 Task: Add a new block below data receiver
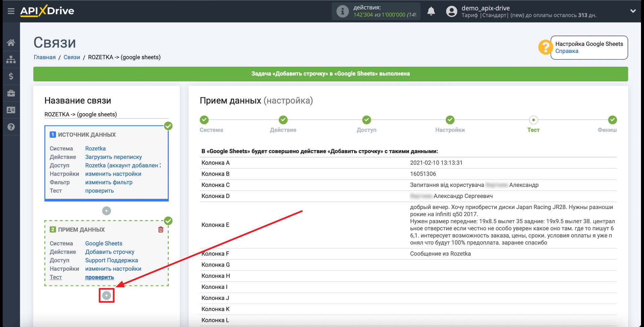click(106, 296)
